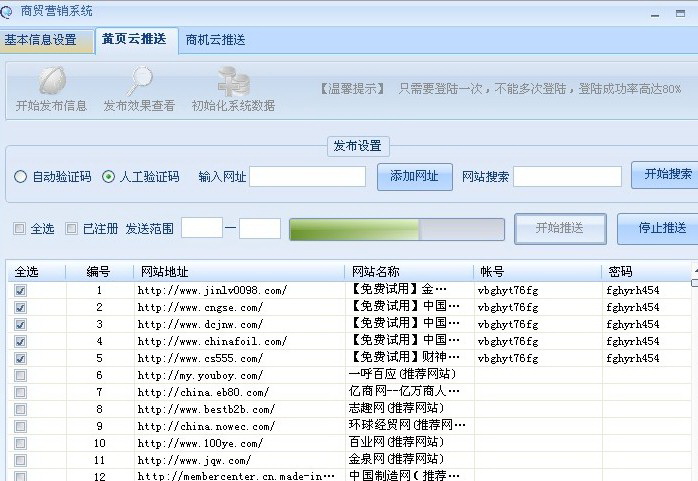Click the 发送范围 start field

pyautogui.click(x=202, y=228)
